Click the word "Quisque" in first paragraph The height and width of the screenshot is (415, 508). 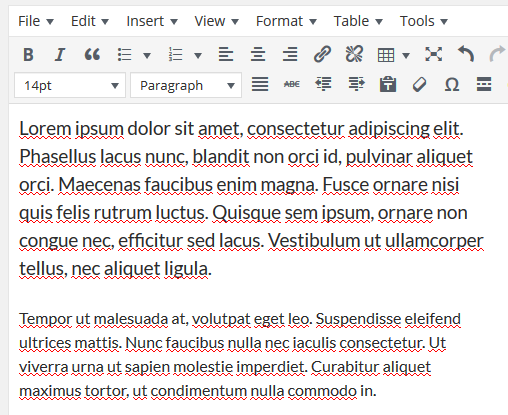click(247, 213)
